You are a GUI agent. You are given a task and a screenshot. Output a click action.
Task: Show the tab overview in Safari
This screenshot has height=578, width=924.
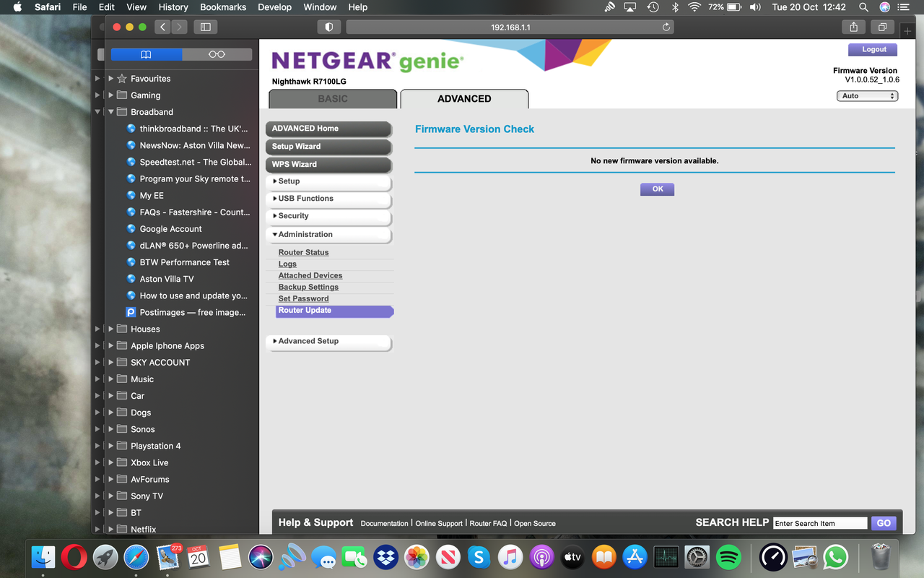point(882,27)
